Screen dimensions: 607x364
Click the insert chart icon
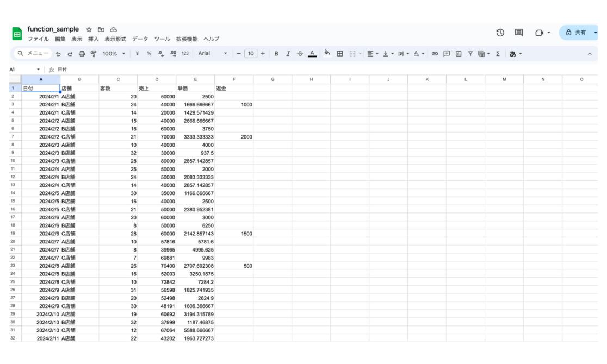click(x=459, y=54)
